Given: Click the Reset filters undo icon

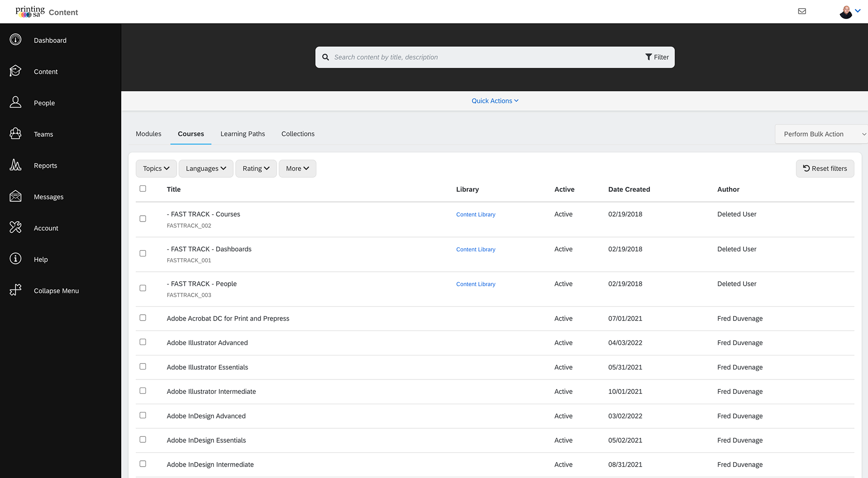Looking at the screenshot, I should coord(806,168).
